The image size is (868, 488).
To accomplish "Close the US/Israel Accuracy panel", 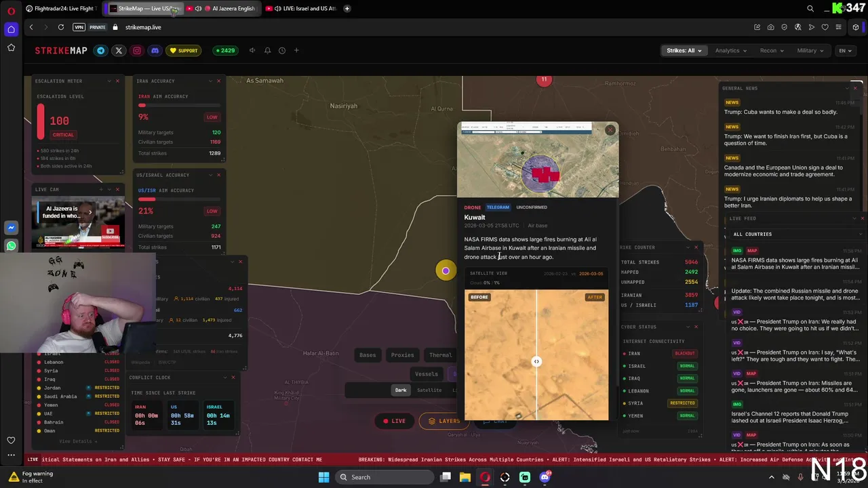I will [x=218, y=175].
